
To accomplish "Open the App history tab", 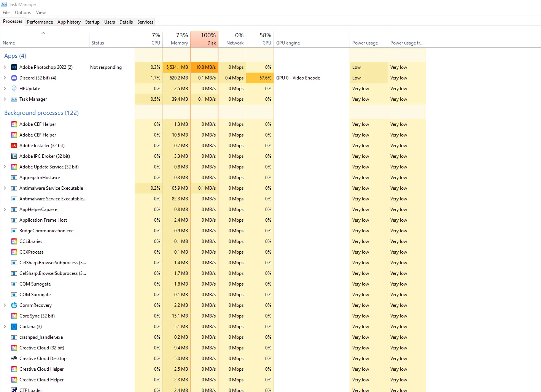I will click(69, 22).
